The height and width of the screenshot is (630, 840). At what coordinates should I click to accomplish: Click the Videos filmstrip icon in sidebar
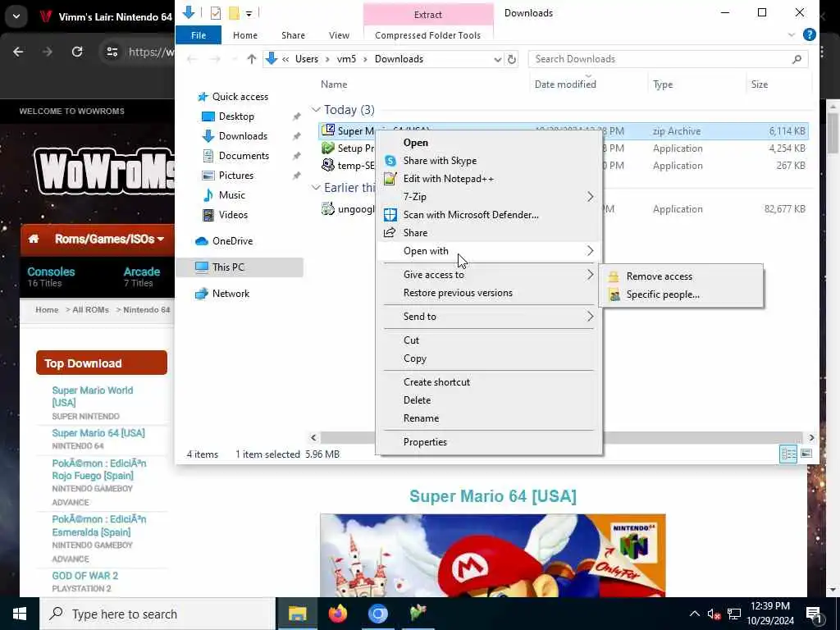208,215
